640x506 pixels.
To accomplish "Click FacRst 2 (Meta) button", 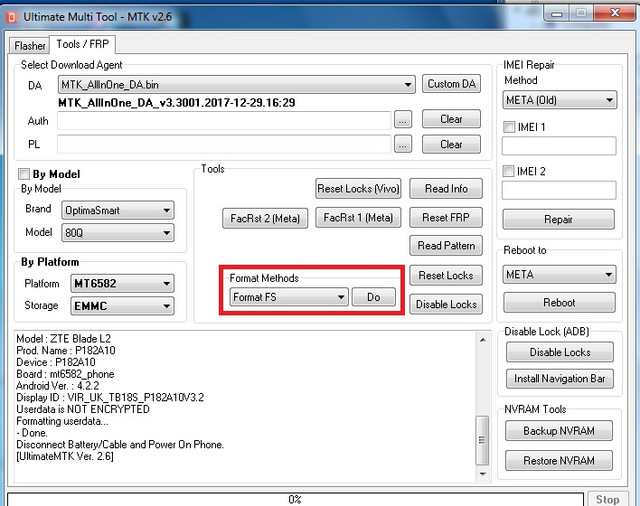I will (x=265, y=218).
